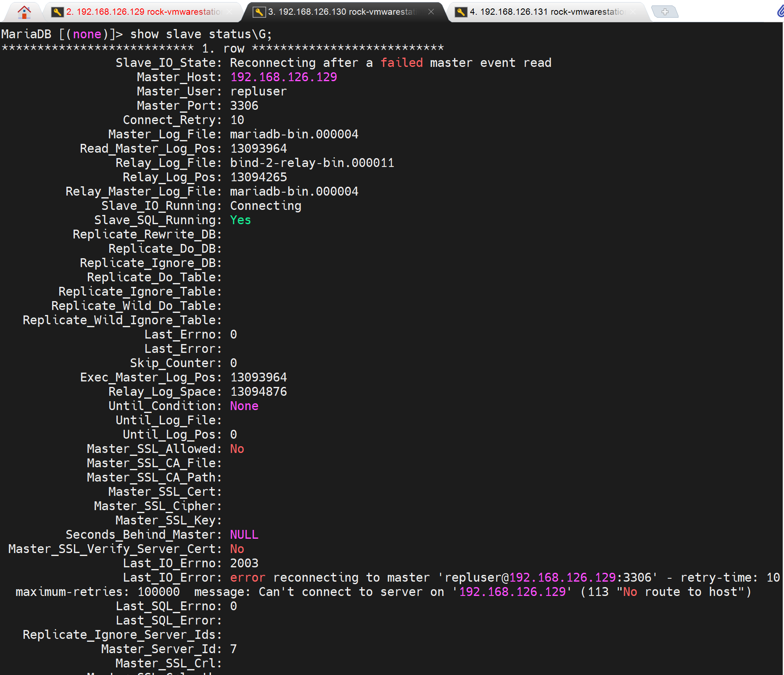Open a new tab with the plus button
Image resolution: width=784 pixels, height=675 pixels.
pyautogui.click(x=664, y=12)
